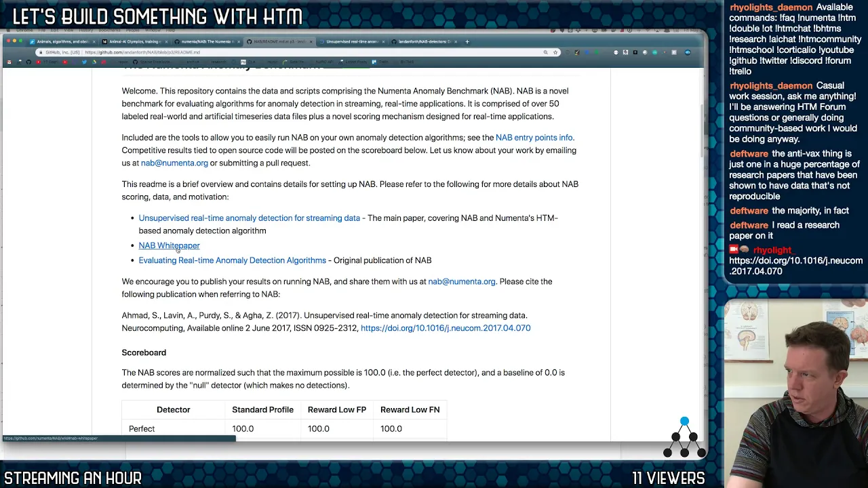Viewport: 868px width, 488px height.
Task: Switch to numenta/NAB browser tab
Action: tap(207, 41)
